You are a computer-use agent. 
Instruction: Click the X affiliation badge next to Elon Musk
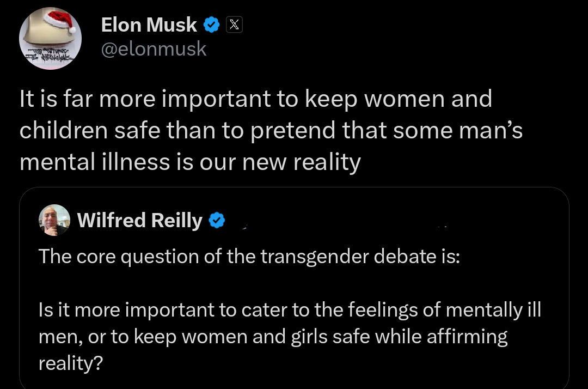pyautogui.click(x=234, y=25)
